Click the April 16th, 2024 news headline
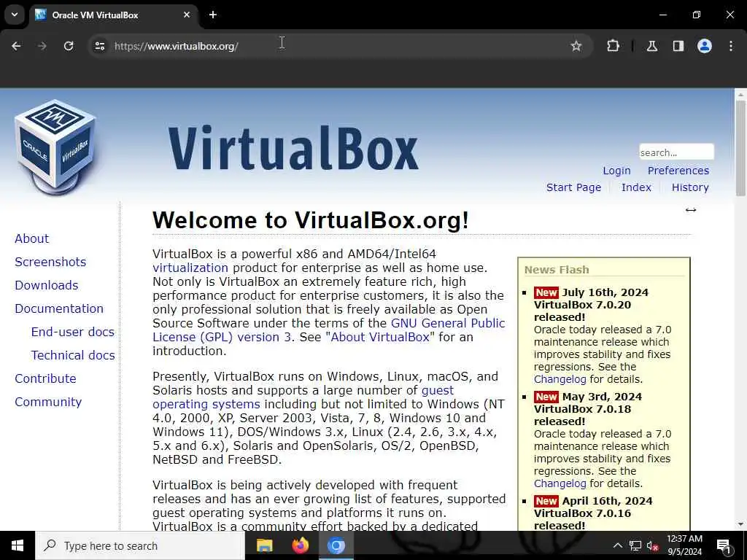 [593, 513]
